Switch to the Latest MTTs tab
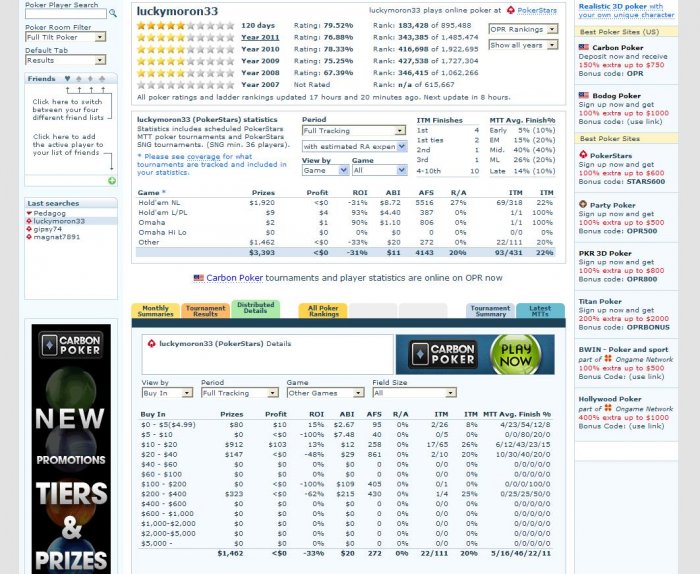This screenshot has height=574, width=700. click(x=540, y=311)
